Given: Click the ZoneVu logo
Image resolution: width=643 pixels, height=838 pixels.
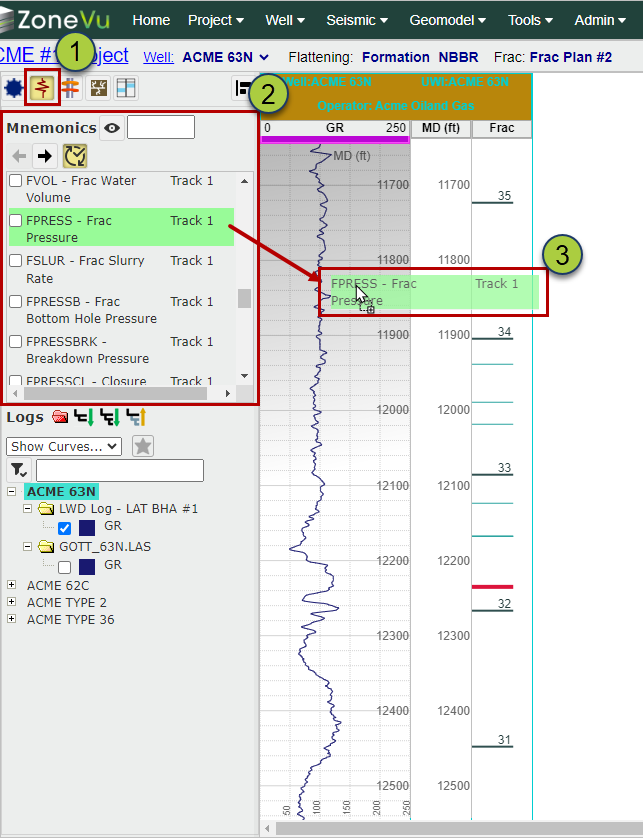Looking at the screenshot, I should tap(55, 20).
